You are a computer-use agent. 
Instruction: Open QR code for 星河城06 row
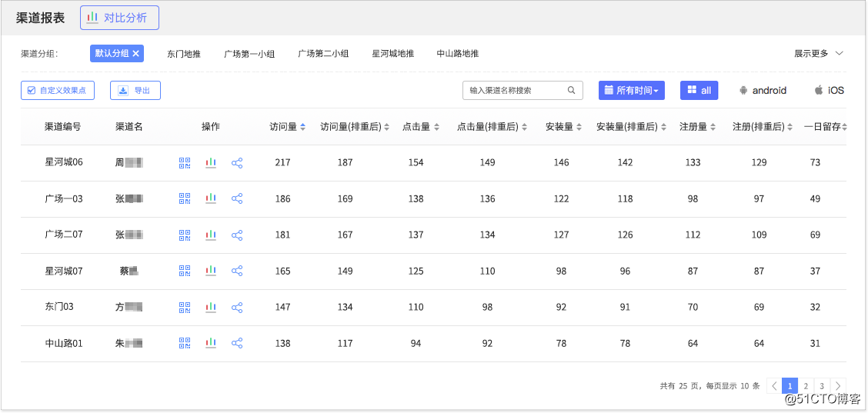pyautogui.click(x=185, y=163)
